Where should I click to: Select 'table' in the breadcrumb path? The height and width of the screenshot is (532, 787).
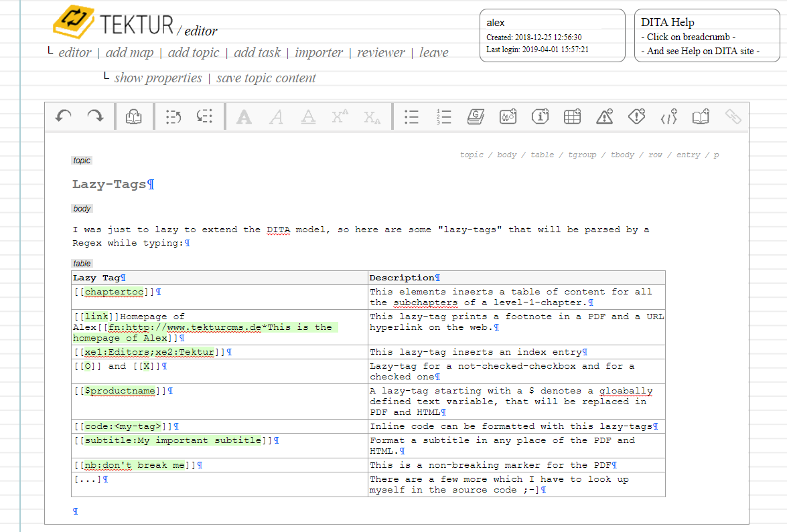click(542, 155)
